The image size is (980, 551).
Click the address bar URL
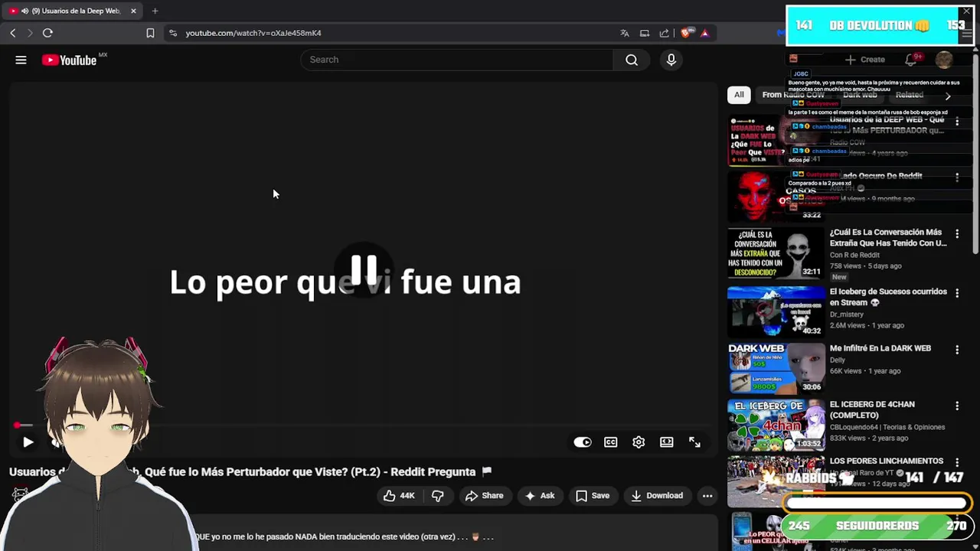(x=253, y=33)
